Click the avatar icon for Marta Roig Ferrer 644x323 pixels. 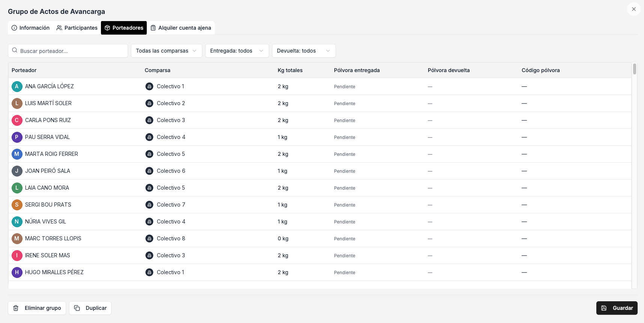coord(17,154)
